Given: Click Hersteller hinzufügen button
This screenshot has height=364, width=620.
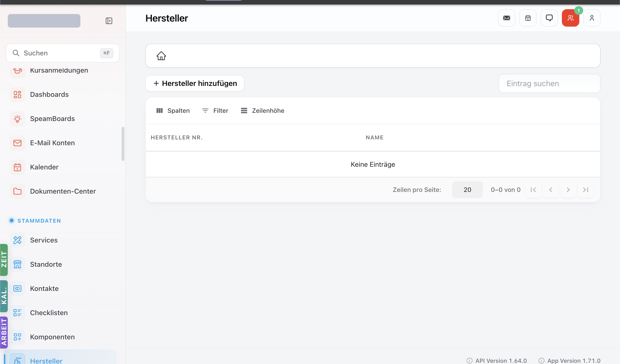Looking at the screenshot, I should [195, 83].
